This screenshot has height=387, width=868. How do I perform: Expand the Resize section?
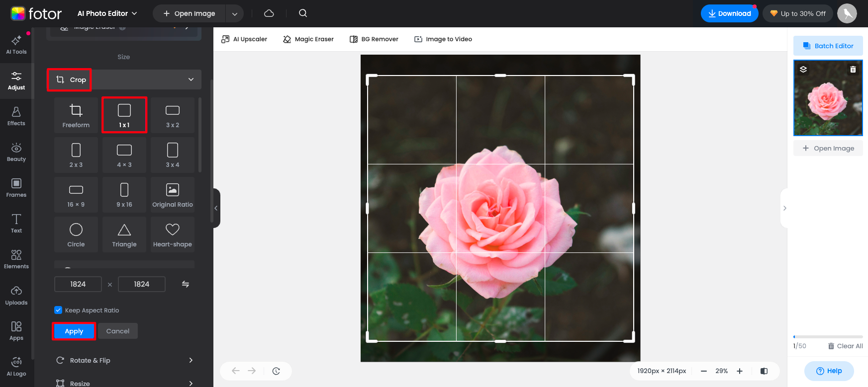124,383
